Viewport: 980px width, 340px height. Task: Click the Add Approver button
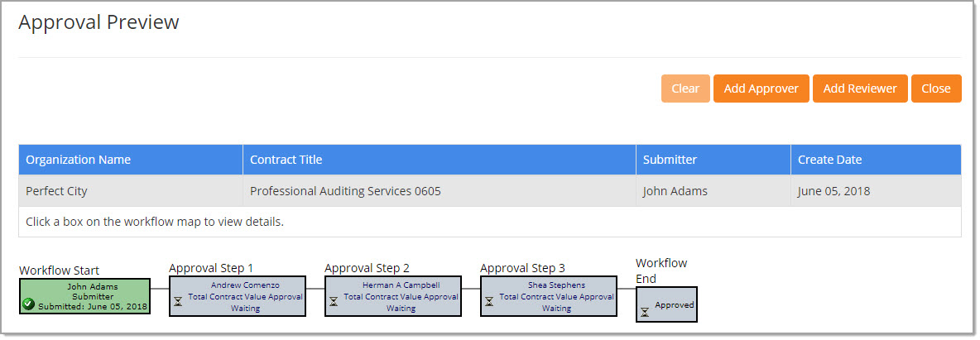761,89
